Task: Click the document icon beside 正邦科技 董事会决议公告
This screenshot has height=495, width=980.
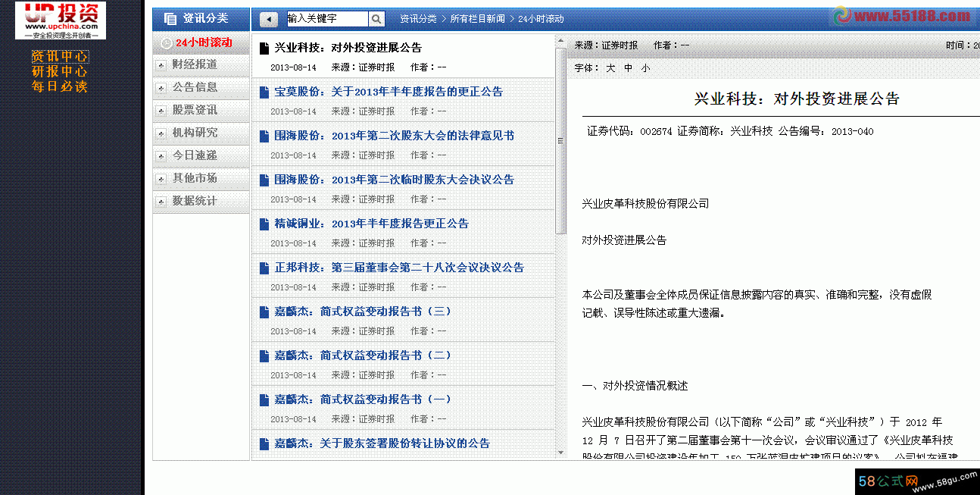Action: [x=264, y=268]
